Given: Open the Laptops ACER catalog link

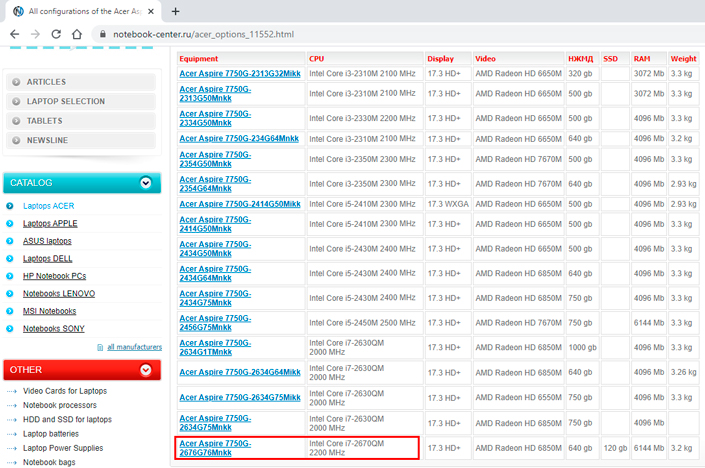Looking at the screenshot, I should pos(49,206).
